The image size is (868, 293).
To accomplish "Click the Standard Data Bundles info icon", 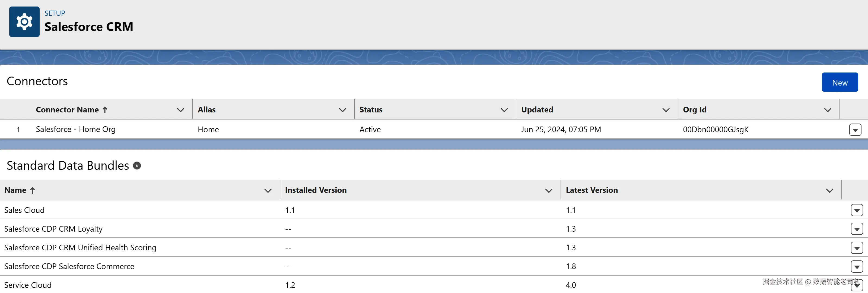I will coord(137,166).
